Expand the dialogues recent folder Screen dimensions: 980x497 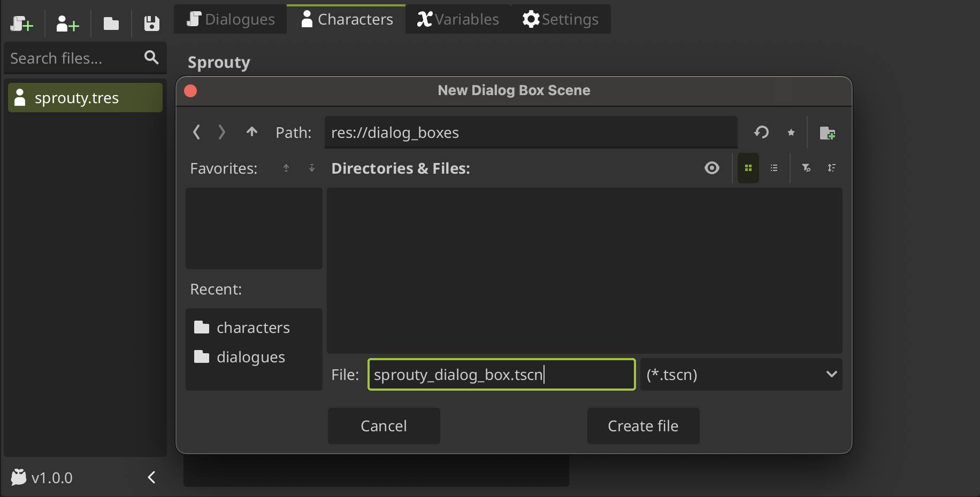click(250, 357)
